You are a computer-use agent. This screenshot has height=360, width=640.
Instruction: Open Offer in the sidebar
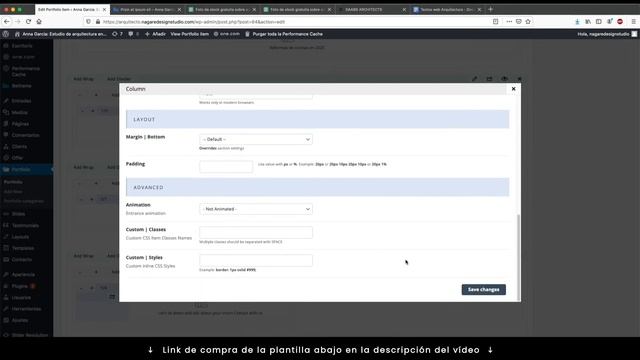(x=18, y=158)
